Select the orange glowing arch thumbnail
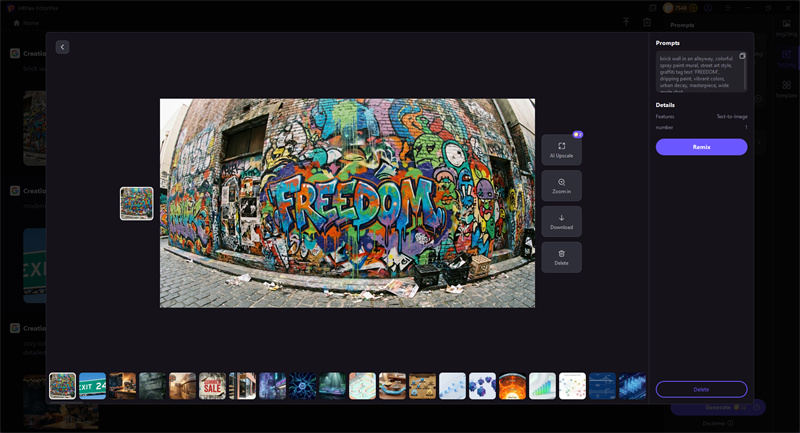 point(512,386)
